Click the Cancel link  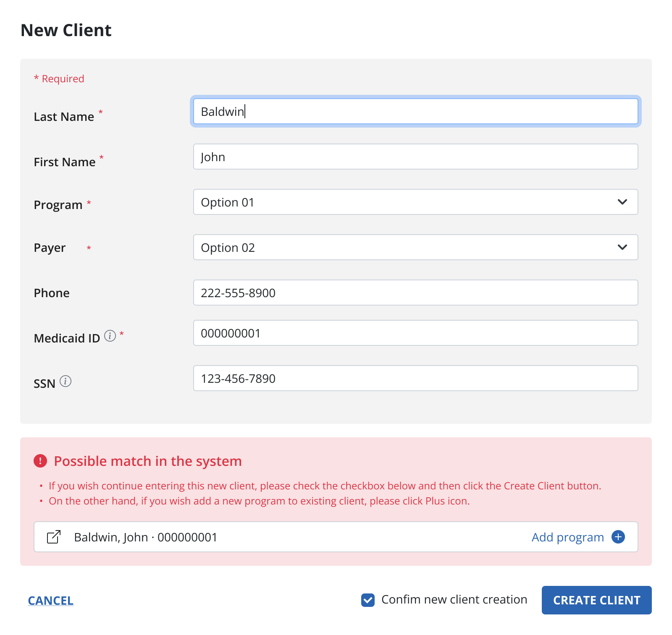50,601
